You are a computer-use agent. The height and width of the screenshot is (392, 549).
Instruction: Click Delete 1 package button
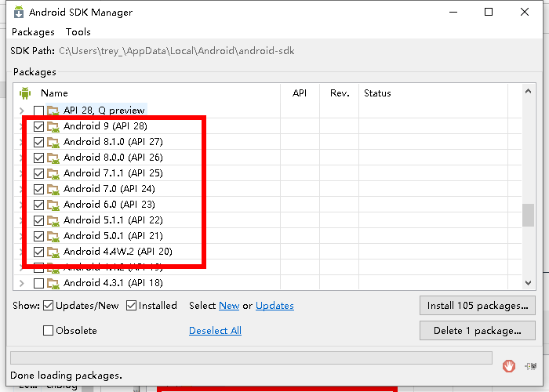[477, 330]
